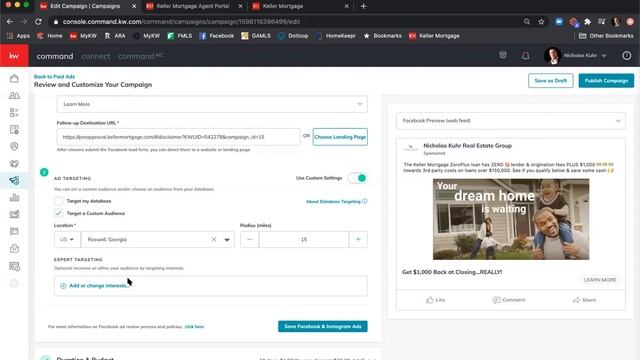This screenshot has width=640, height=360.
Task: Increase radius with plus button
Action: [x=358, y=240]
